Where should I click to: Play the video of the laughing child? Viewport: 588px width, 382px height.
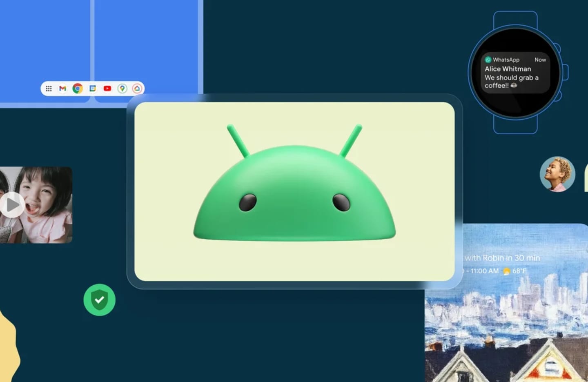(x=11, y=205)
